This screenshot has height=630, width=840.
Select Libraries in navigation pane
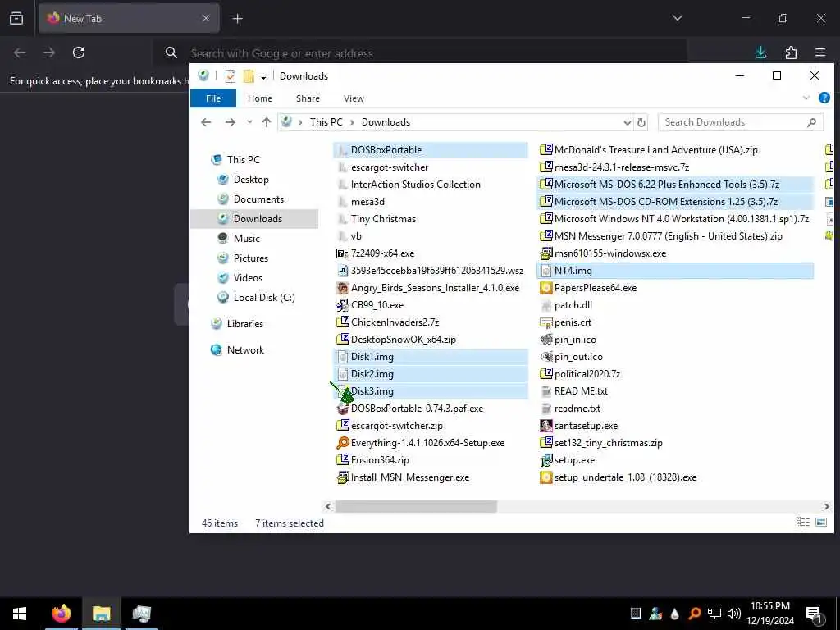[244, 324]
